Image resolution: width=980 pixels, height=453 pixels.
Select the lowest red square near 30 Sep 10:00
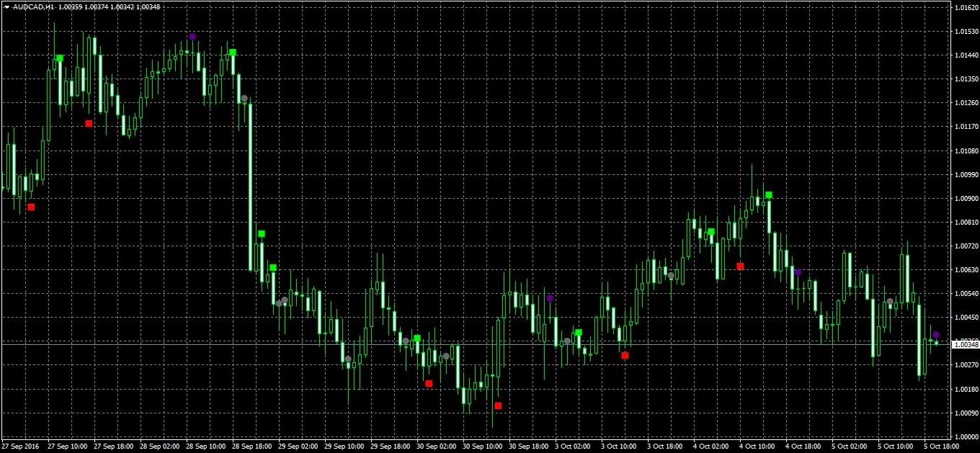point(498,405)
